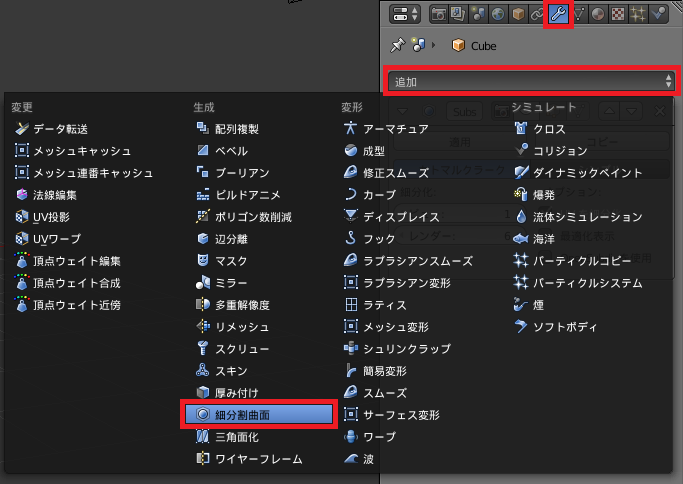Switch to the Render Layers tab
The image size is (683, 484).
click(x=458, y=14)
